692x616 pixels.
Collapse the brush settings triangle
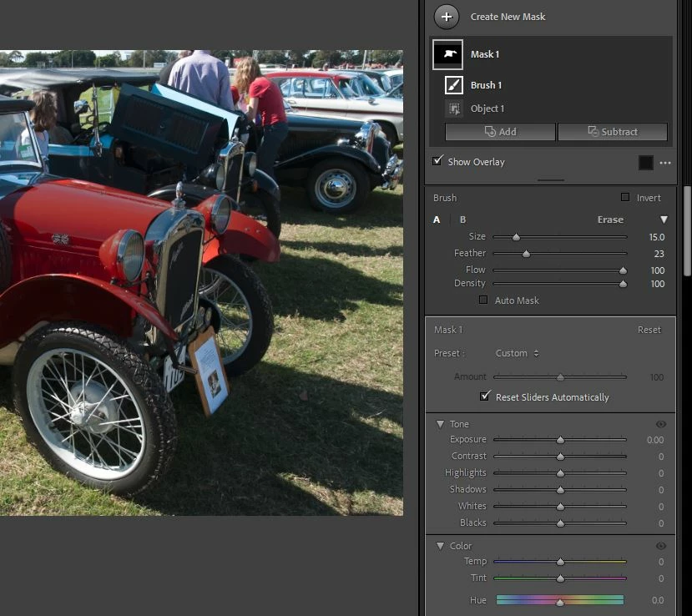point(664,220)
